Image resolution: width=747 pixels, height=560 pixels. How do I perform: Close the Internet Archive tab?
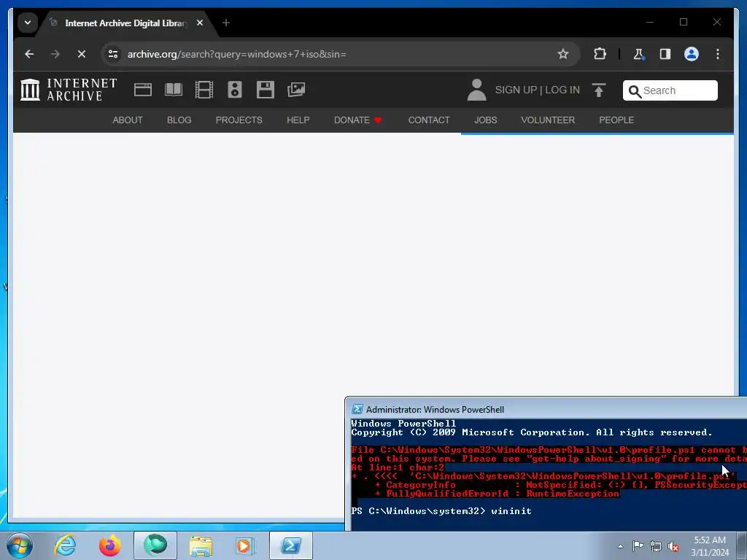click(x=200, y=23)
